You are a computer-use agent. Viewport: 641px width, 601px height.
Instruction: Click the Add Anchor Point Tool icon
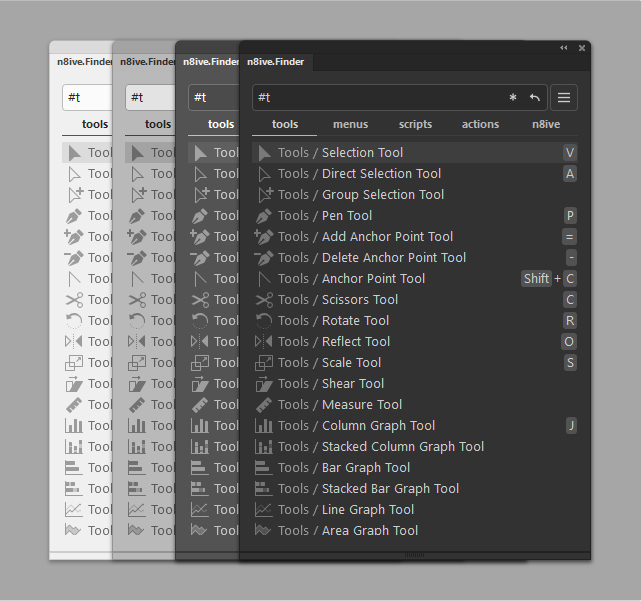point(263,237)
